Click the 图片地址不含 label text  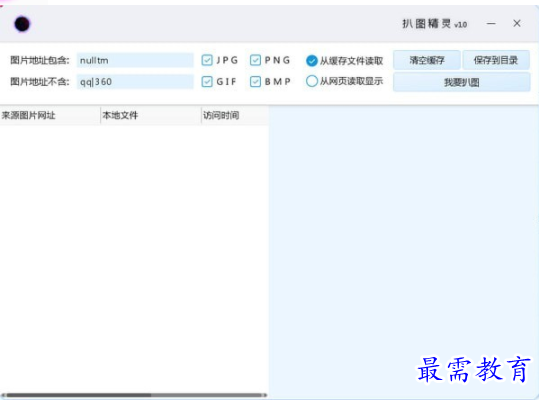coord(40,82)
